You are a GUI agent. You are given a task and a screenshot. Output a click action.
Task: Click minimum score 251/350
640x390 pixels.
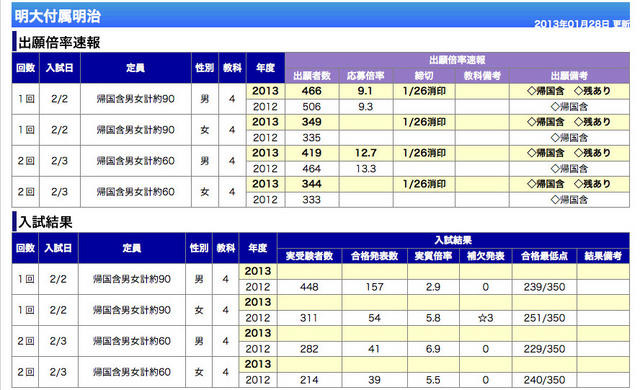point(544,318)
